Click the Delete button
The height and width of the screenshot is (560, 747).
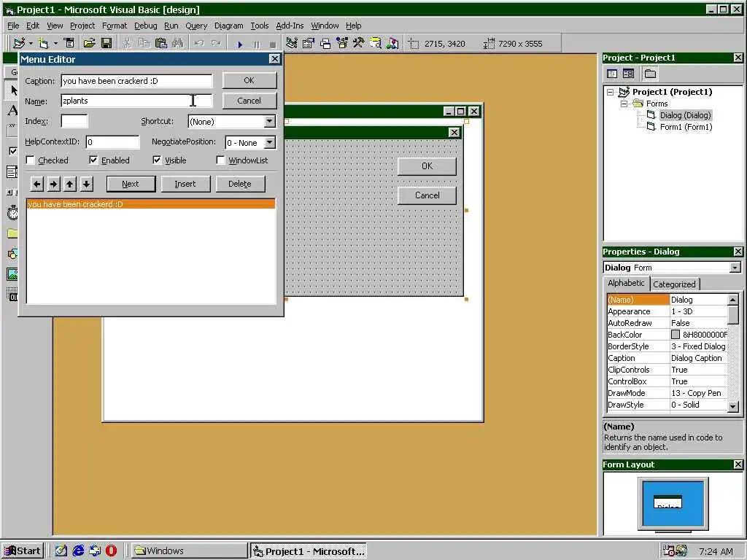(239, 184)
